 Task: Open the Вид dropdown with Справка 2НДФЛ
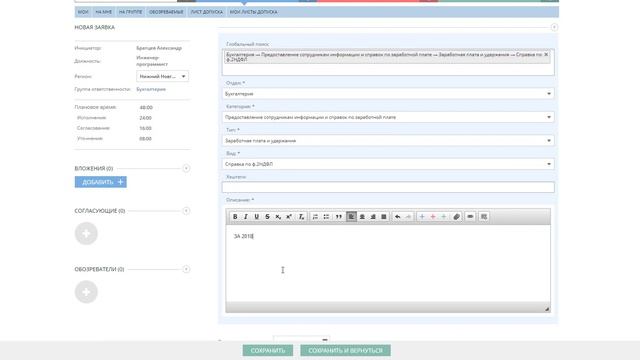(388, 164)
